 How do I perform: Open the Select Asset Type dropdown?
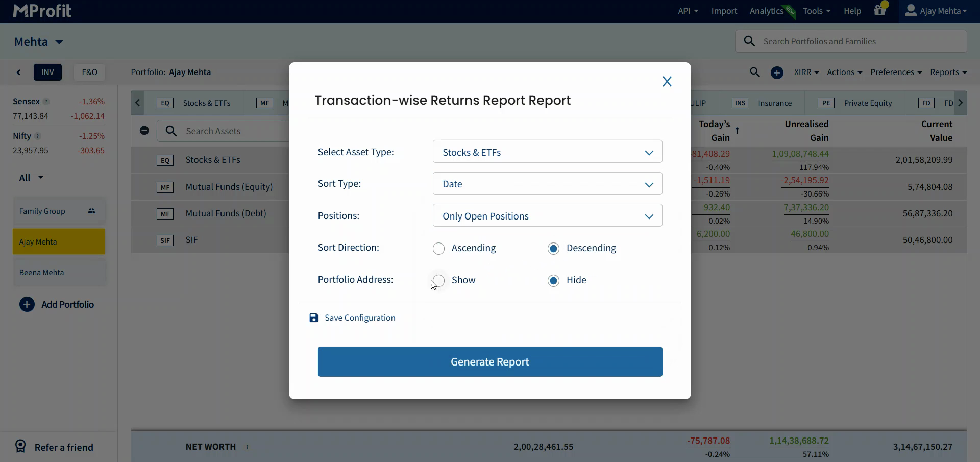(547, 152)
